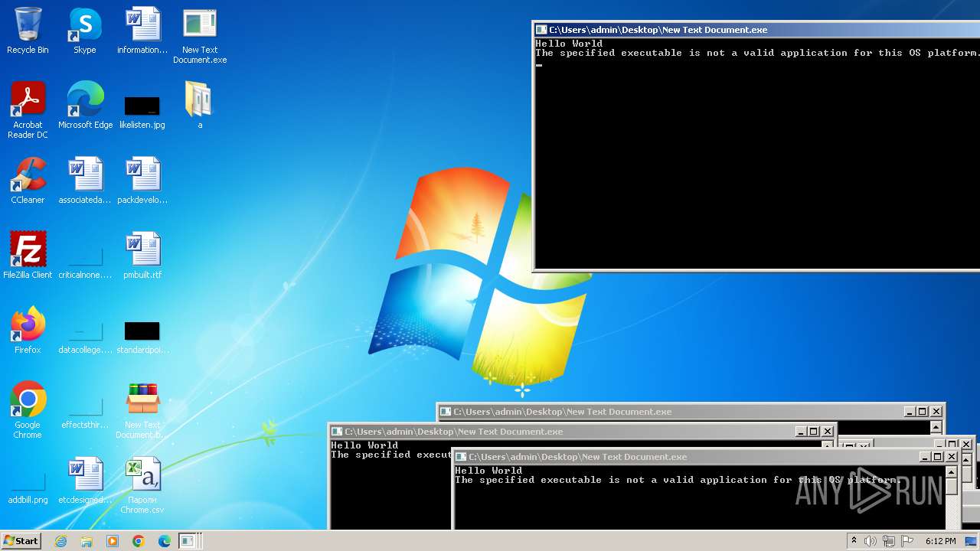This screenshot has width=980, height=551.
Task: Open Internet Explorer from the taskbar
Action: 60,541
